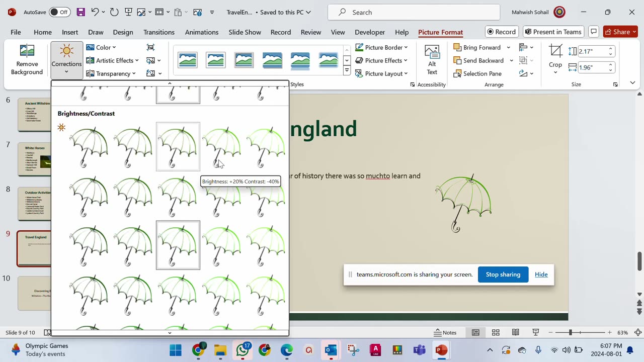Open the Rotate objects dropdown

click(526, 73)
